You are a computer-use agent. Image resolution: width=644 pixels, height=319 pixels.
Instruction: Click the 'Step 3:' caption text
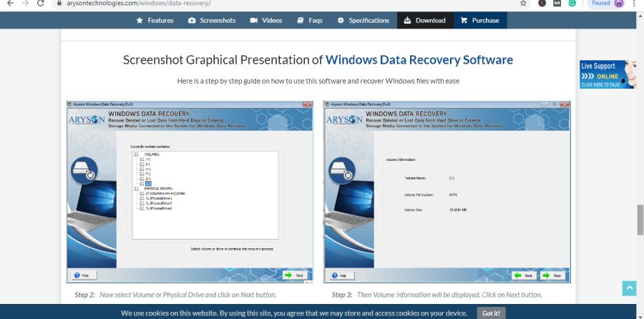[x=342, y=295]
